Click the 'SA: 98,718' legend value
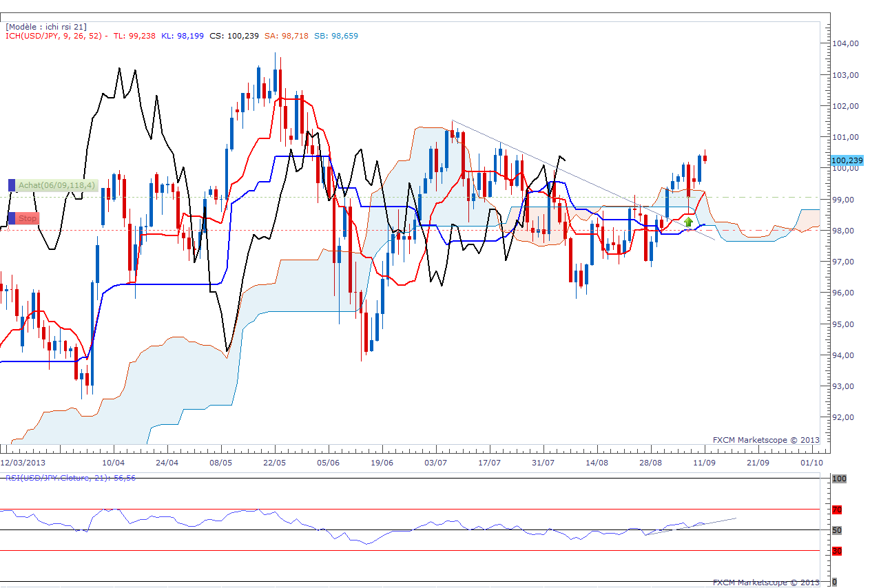 (286, 36)
